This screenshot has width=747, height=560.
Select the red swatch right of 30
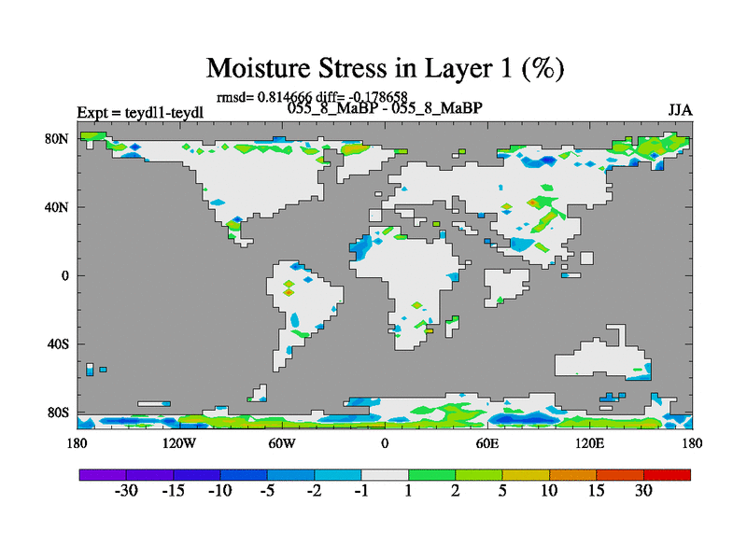pos(667,474)
